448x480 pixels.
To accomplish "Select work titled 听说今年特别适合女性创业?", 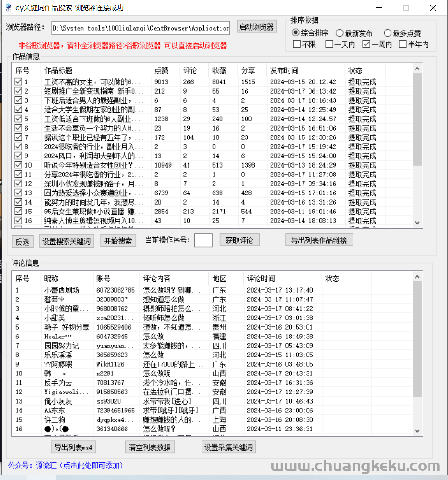I will (x=94, y=165).
